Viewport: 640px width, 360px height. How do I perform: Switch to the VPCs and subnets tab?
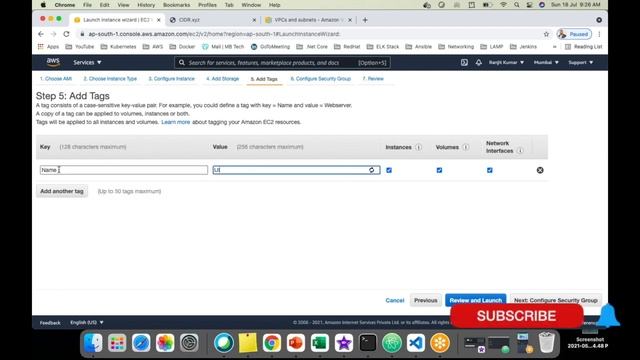click(x=308, y=20)
